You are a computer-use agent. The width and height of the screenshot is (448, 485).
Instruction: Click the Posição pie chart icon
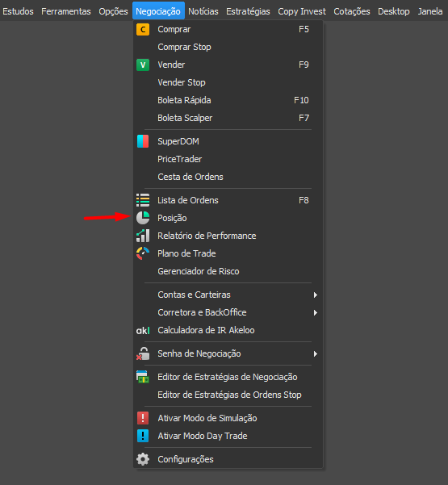click(143, 218)
